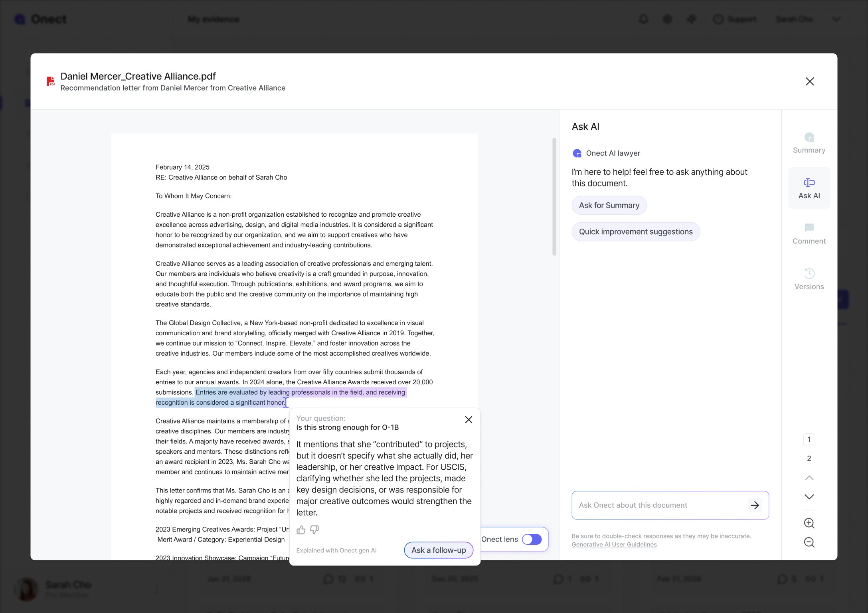
Task: Go to previous page with up chevron
Action: [x=809, y=478]
